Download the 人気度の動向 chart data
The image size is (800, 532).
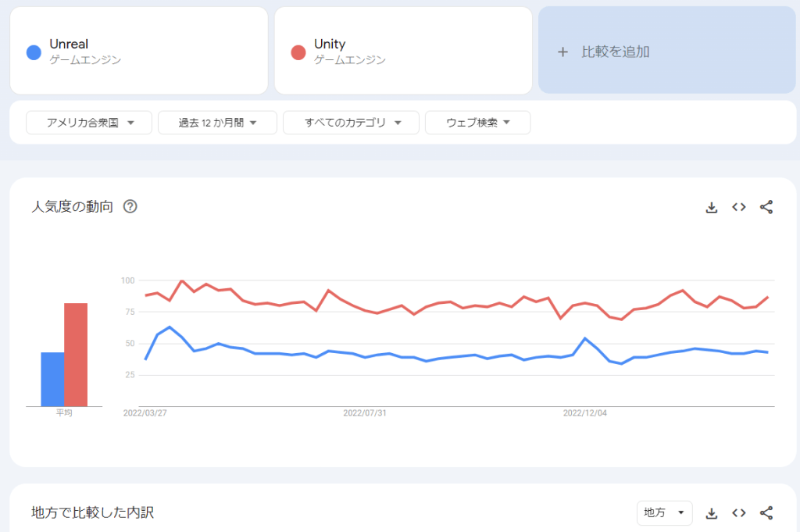[x=711, y=207]
